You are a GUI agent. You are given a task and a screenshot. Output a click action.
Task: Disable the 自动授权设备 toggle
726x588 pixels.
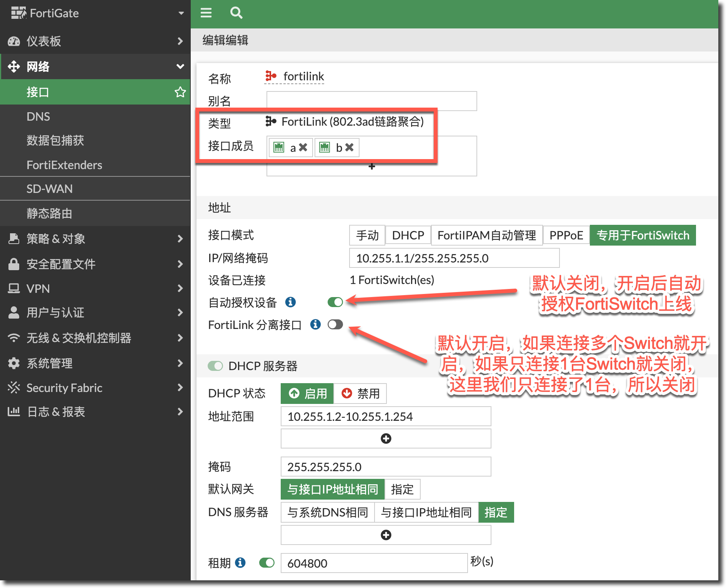335,302
